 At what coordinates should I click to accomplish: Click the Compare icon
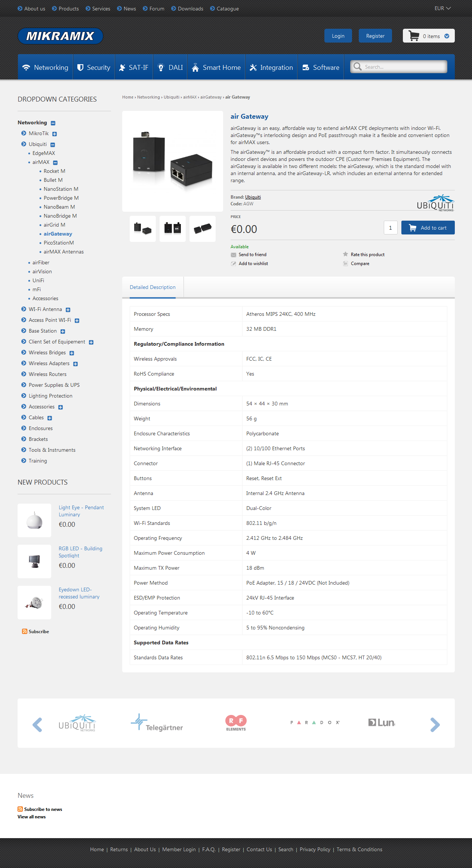tap(346, 264)
